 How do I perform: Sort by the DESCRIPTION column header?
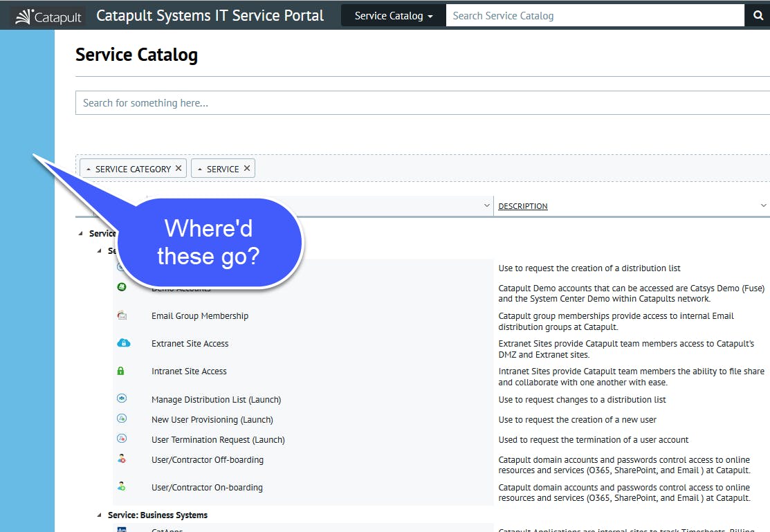[x=522, y=206]
